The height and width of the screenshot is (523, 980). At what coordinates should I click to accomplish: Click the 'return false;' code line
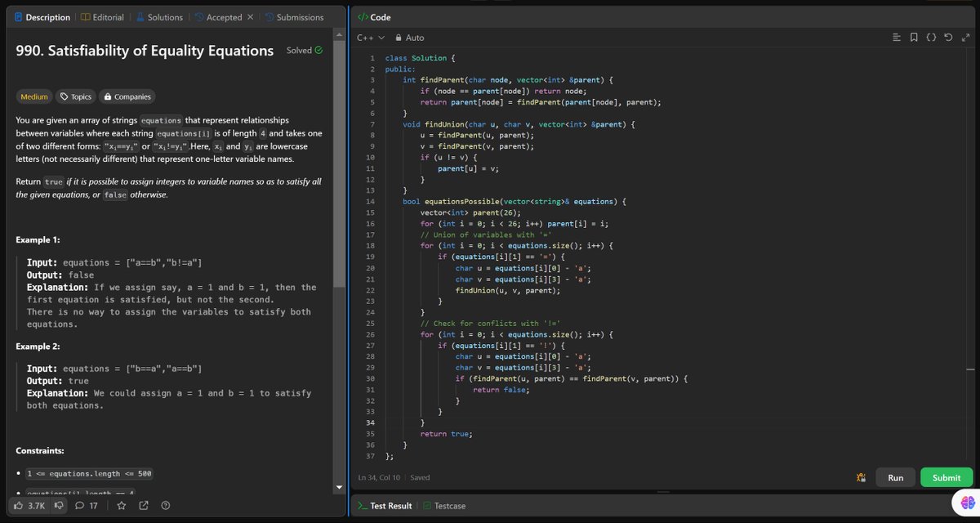pyautogui.click(x=501, y=390)
